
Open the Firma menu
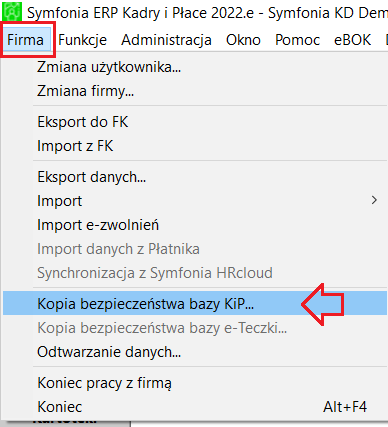[26, 40]
